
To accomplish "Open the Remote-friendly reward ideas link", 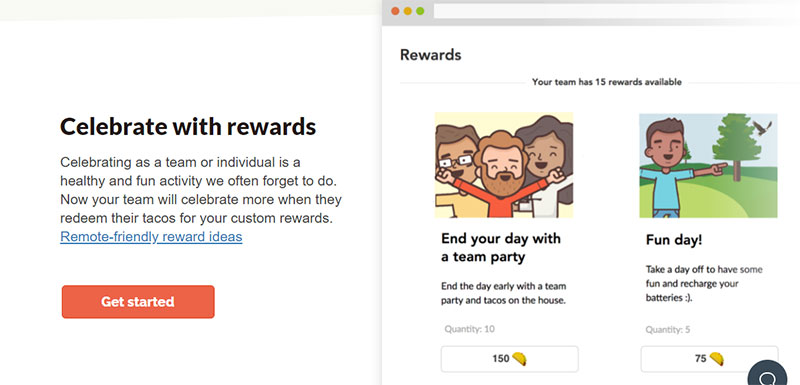I will click(151, 237).
